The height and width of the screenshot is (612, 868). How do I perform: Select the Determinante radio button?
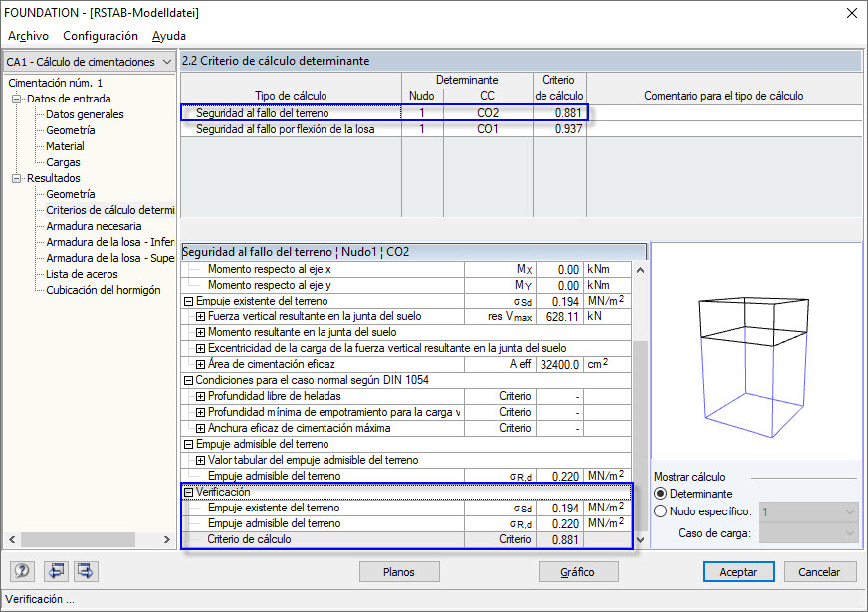(660, 494)
